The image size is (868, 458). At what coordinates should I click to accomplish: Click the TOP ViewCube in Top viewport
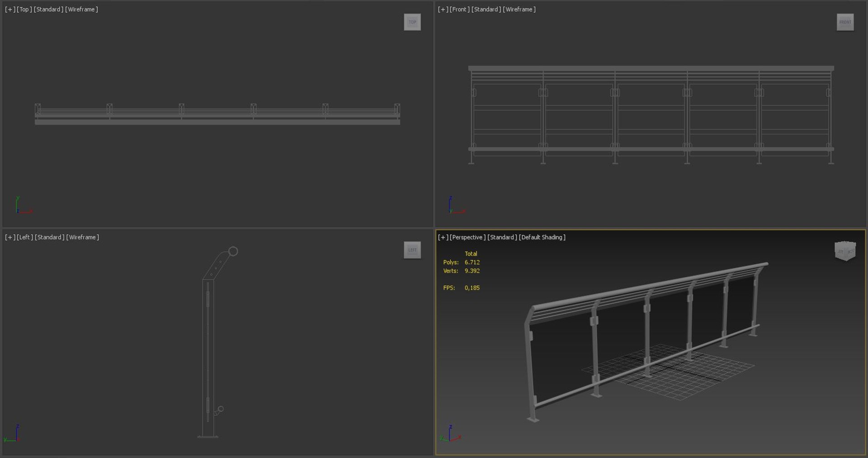click(x=412, y=22)
